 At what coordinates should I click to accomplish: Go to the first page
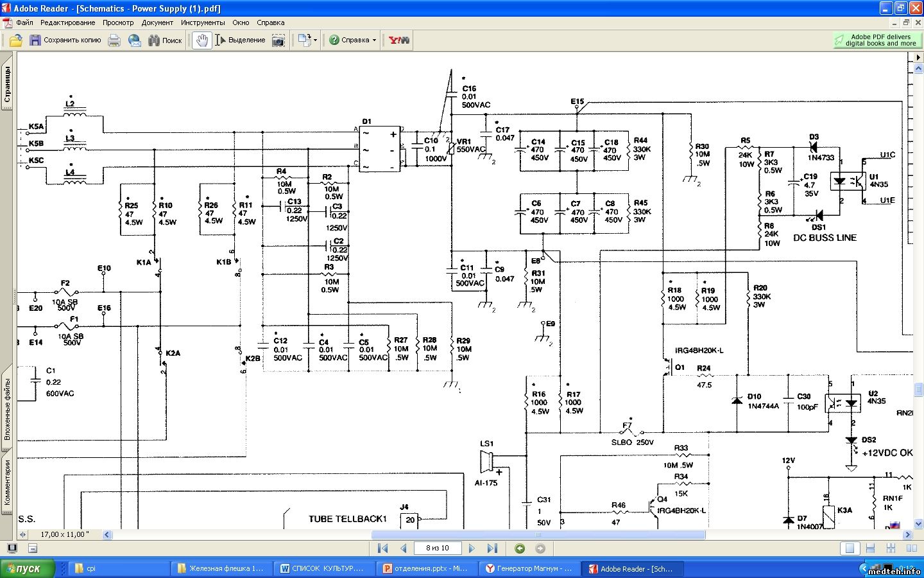(383, 548)
